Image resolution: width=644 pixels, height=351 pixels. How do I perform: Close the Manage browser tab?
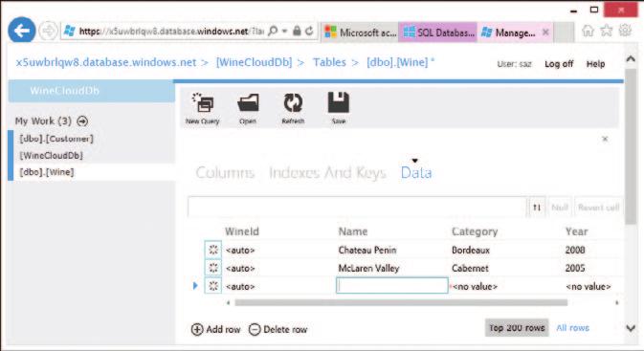[545, 32]
